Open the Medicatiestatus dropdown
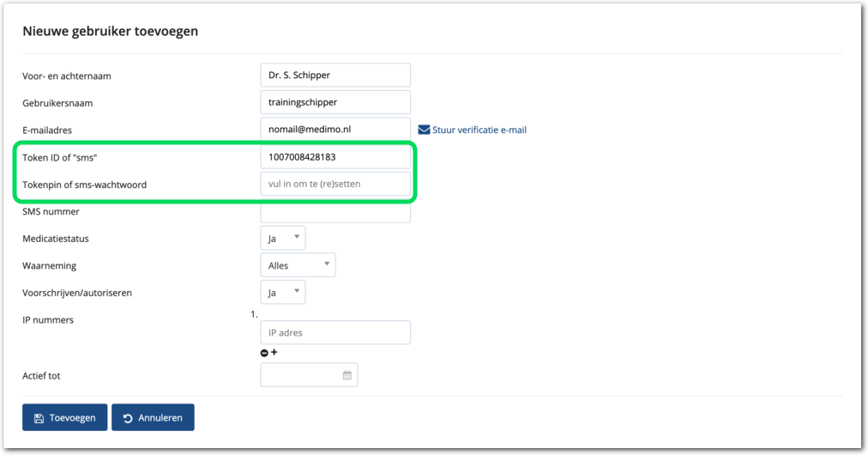 coord(282,238)
